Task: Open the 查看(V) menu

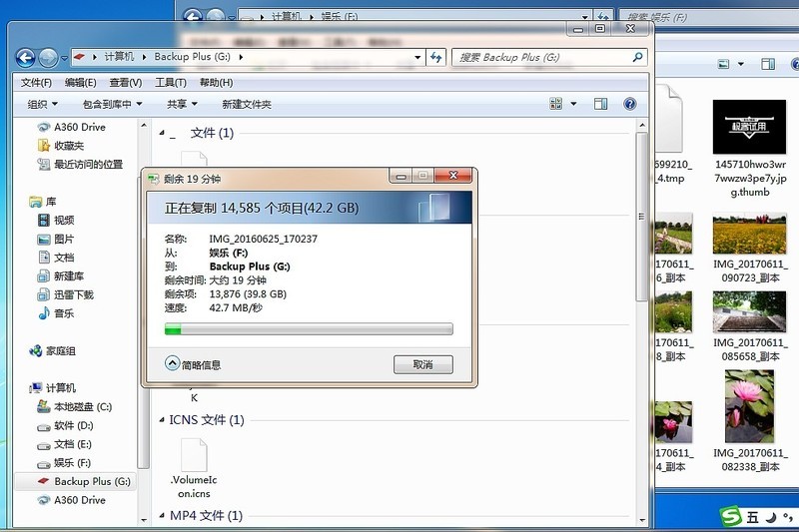Action: coord(125,83)
